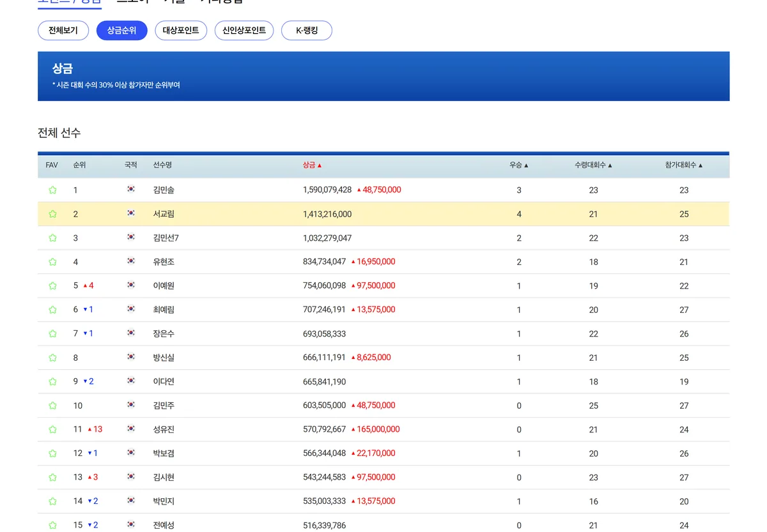Click the flag in the 이다연 row
This screenshot has height=532, width=767.
(131, 381)
